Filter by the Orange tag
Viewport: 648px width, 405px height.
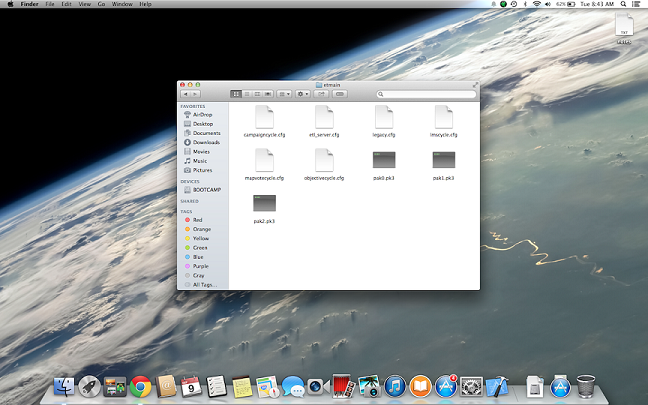[x=202, y=229]
